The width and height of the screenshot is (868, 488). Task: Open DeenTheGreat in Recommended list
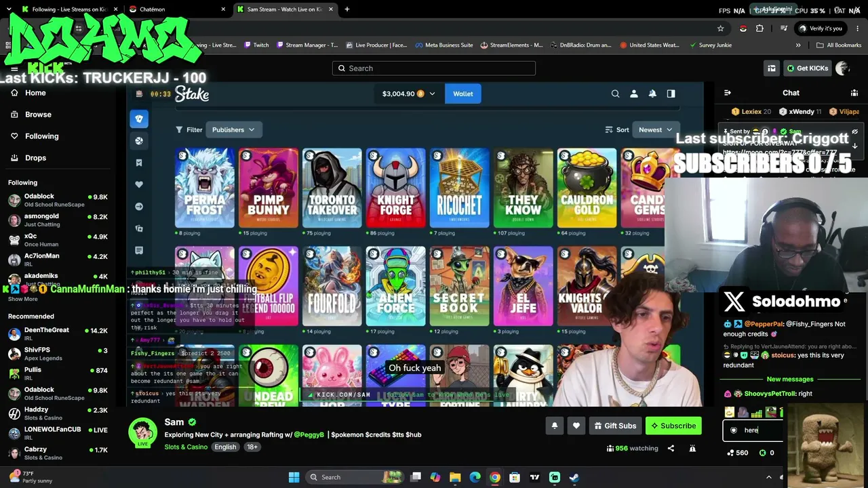tap(58, 333)
